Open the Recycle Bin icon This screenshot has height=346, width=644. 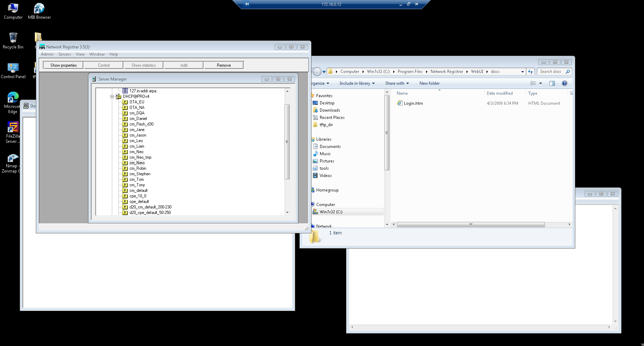[13, 41]
